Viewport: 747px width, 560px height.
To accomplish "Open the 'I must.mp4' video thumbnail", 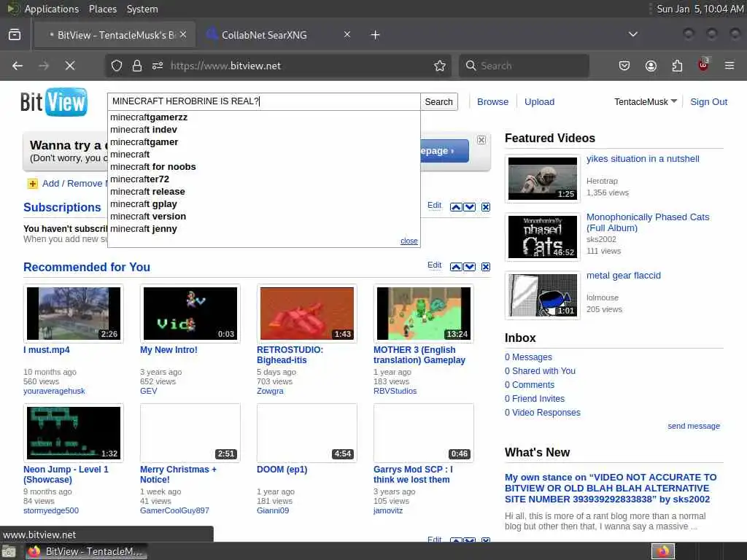I will (x=74, y=314).
